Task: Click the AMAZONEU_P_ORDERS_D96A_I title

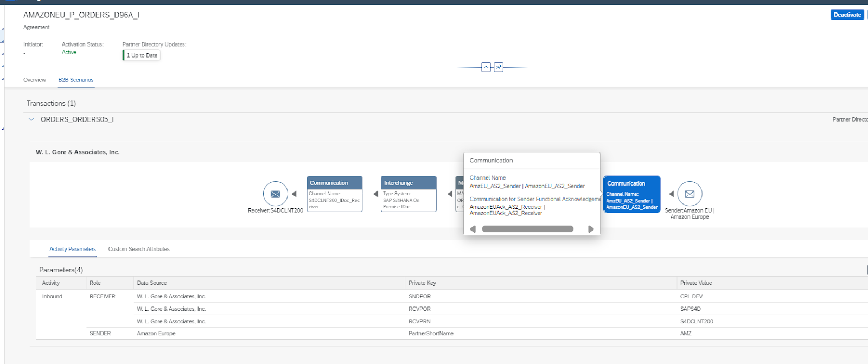Action: pyautogui.click(x=81, y=15)
